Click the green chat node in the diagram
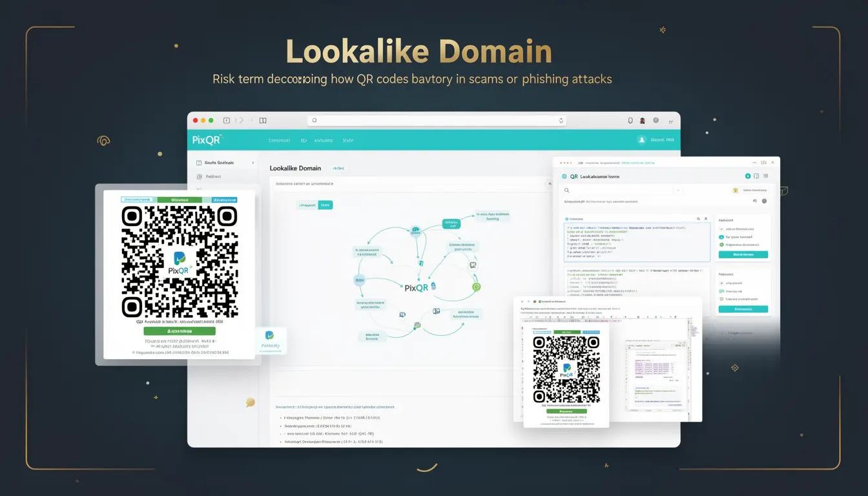 (477, 286)
